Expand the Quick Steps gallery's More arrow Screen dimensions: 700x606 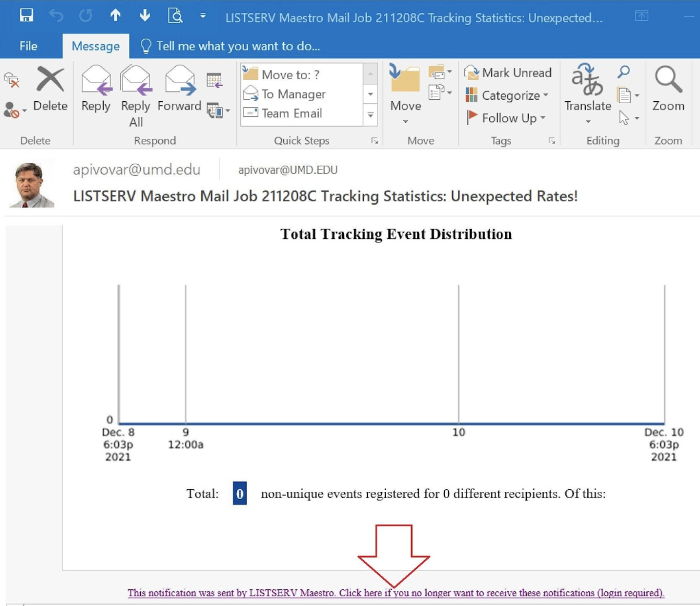(370, 115)
